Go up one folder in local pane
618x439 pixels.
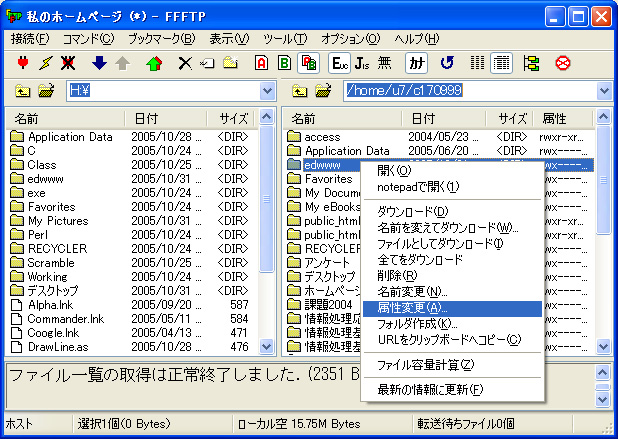coord(22,91)
